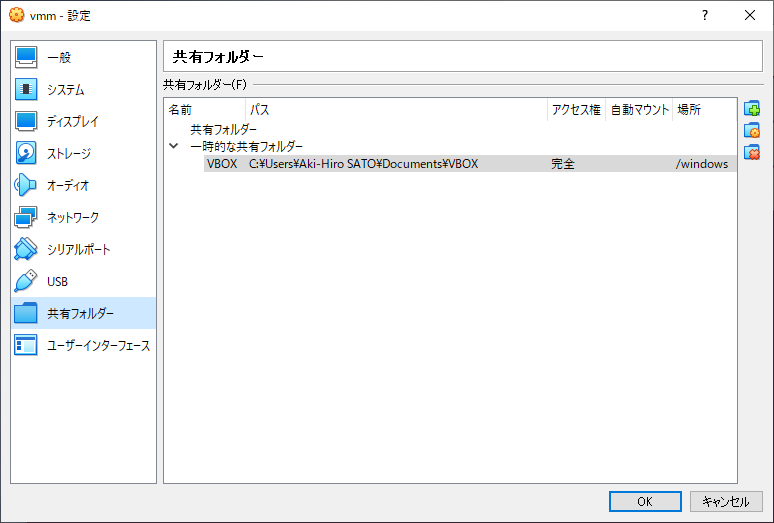The image size is (774, 523).
Task: Click the General (一般) monitor icon
Action: click(26, 57)
